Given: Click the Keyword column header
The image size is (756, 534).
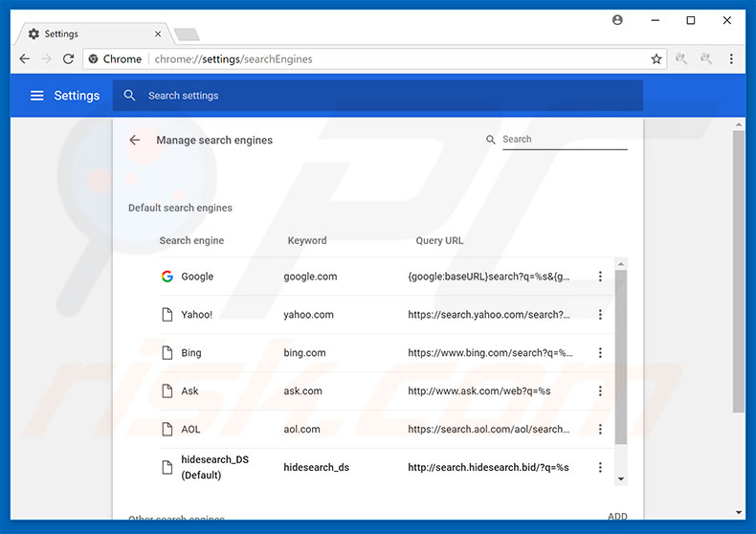Looking at the screenshot, I should tap(307, 240).
